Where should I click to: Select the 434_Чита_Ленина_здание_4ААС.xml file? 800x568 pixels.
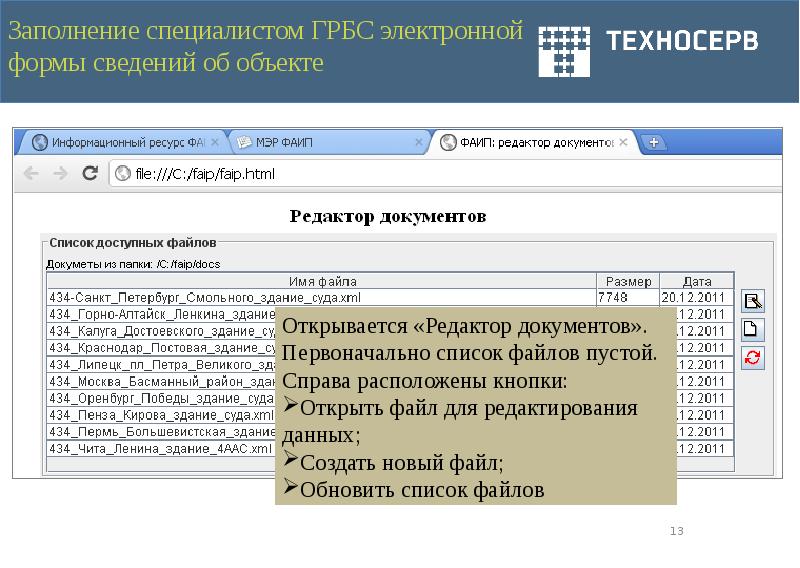[160, 449]
